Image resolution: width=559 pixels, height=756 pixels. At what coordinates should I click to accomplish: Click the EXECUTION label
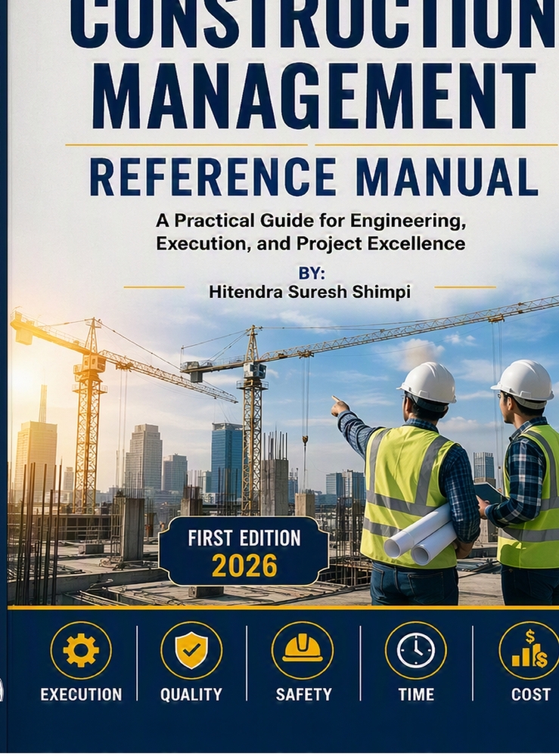[81, 694]
